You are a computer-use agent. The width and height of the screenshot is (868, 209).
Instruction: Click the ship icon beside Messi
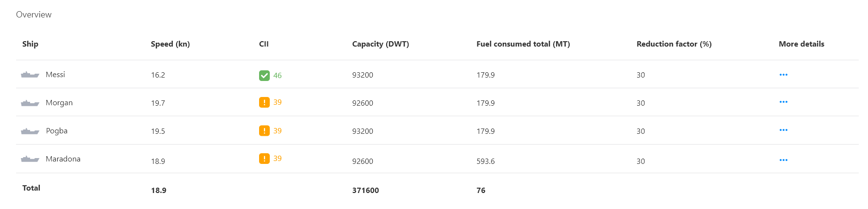pyautogui.click(x=30, y=75)
